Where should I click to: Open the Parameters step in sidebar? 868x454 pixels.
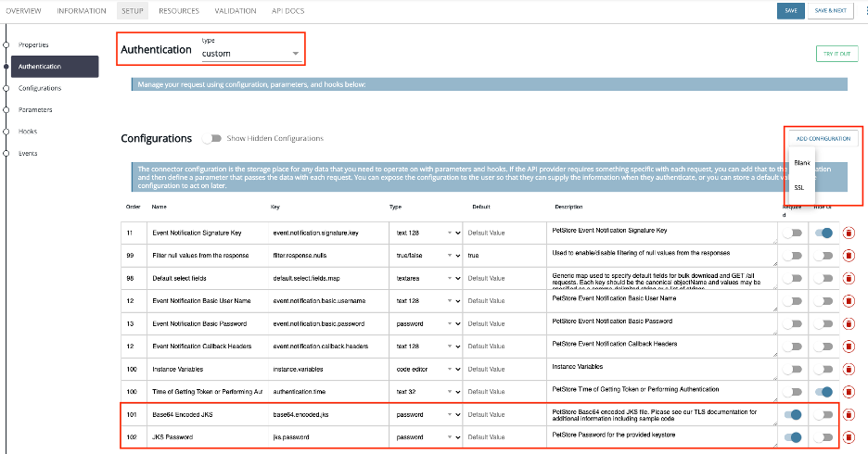pos(35,109)
